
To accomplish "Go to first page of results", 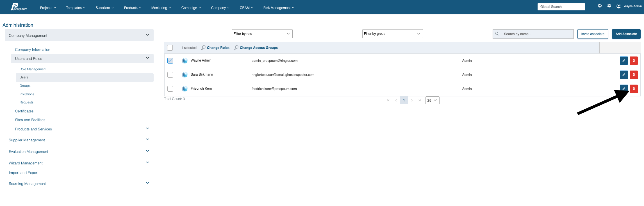I will click(x=388, y=100).
